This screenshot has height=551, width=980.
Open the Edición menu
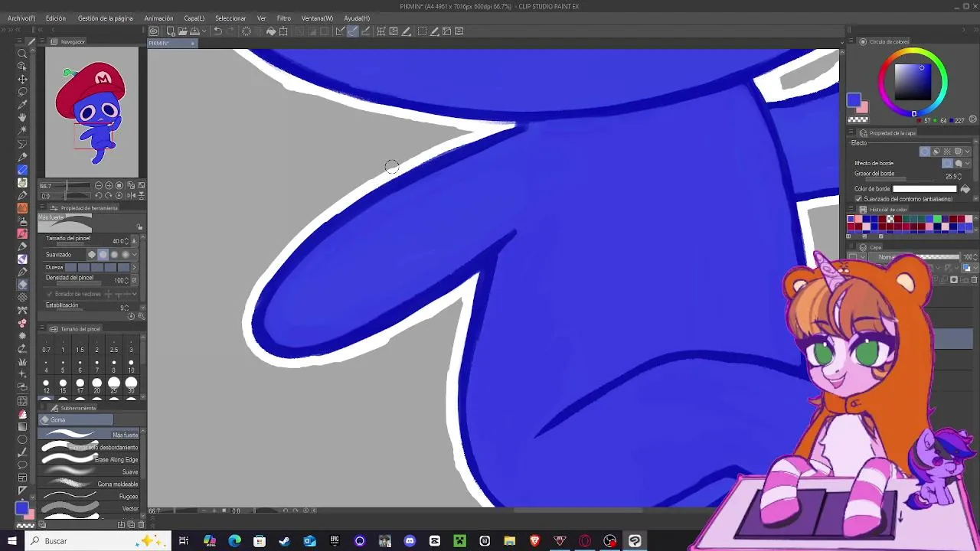click(55, 18)
